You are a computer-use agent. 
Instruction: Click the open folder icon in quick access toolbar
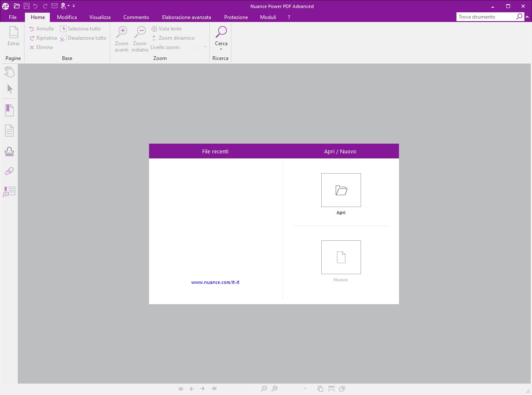point(17,6)
